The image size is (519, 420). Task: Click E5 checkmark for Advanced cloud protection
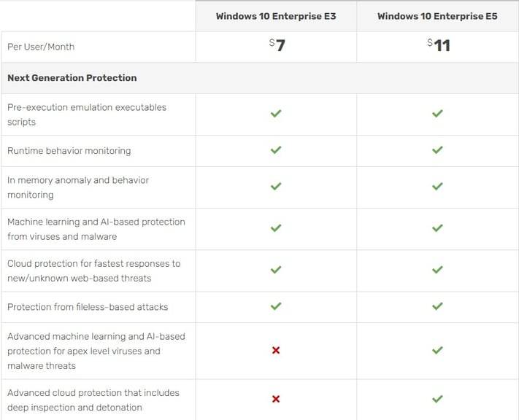(437, 399)
